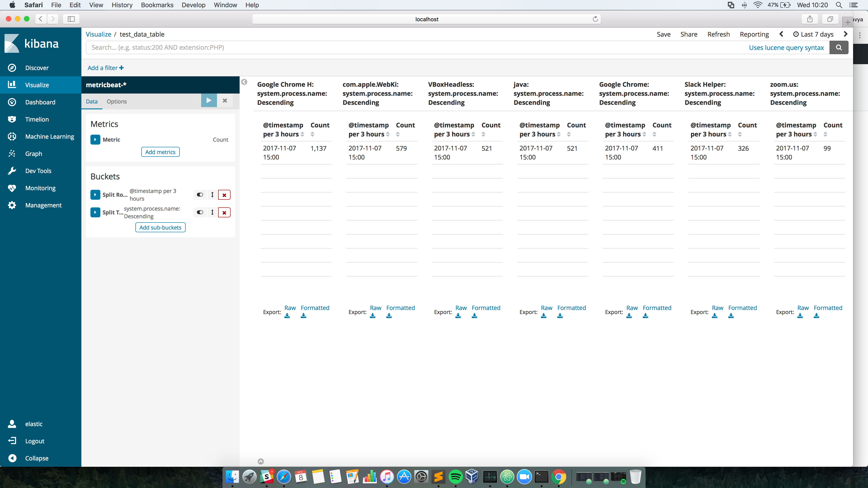Run search with magnifier button
This screenshot has height=488, width=868.
click(839, 47)
